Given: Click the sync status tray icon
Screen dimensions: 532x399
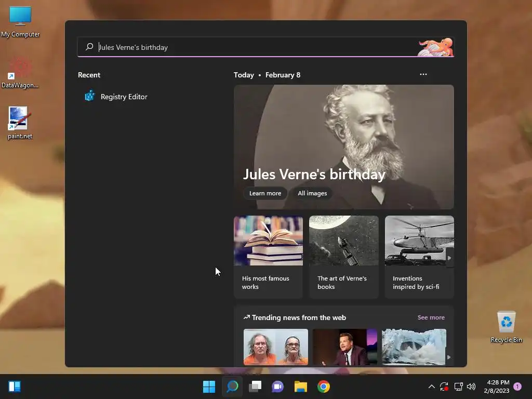Looking at the screenshot, I should coord(444,387).
